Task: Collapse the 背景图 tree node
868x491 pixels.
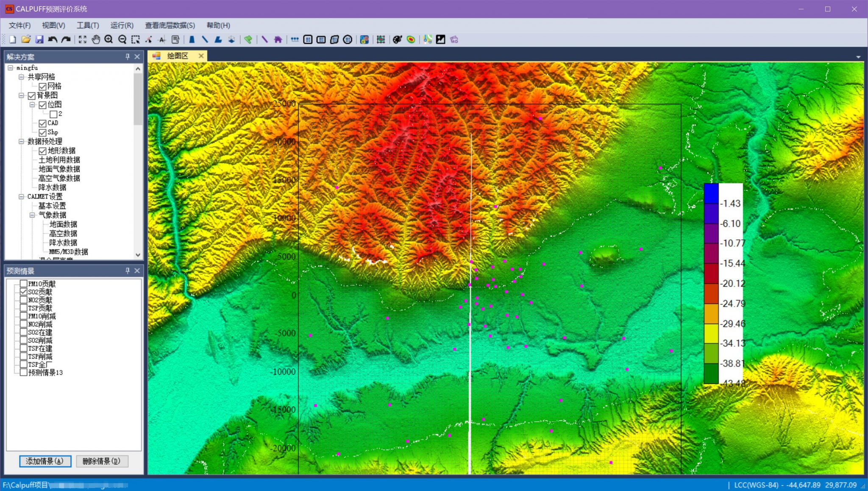Action: 21,95
